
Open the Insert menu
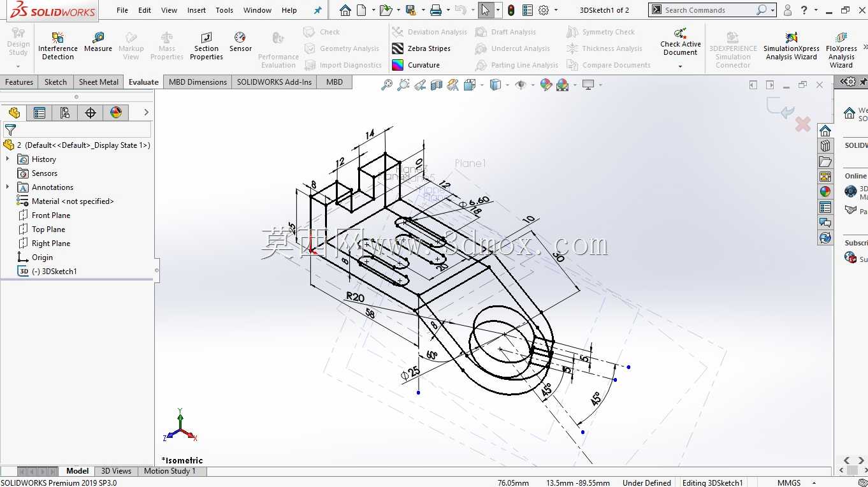point(197,10)
